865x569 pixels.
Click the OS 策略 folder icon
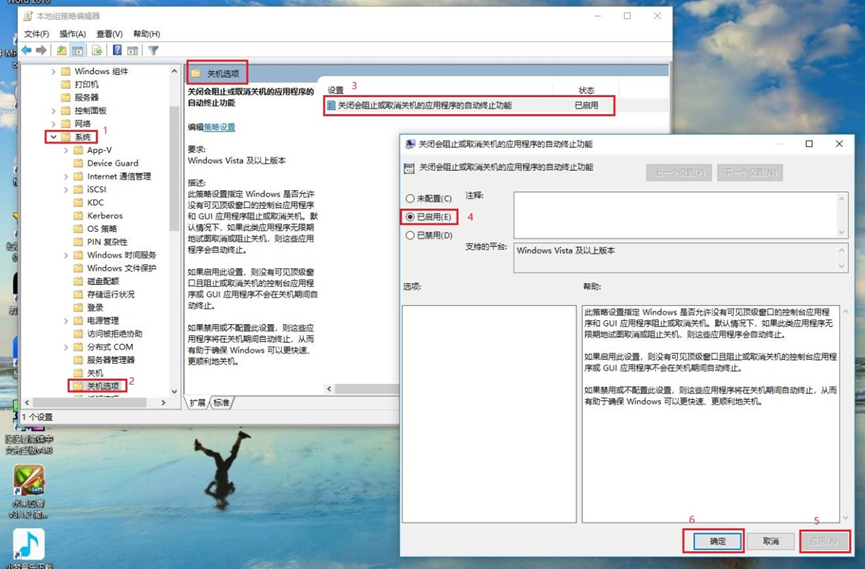pos(78,228)
